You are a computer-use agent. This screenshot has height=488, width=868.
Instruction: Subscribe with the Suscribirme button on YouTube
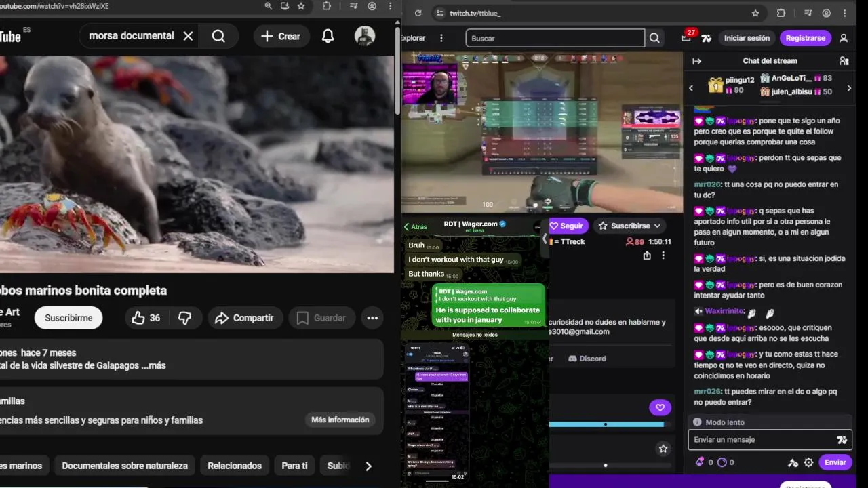click(x=68, y=318)
